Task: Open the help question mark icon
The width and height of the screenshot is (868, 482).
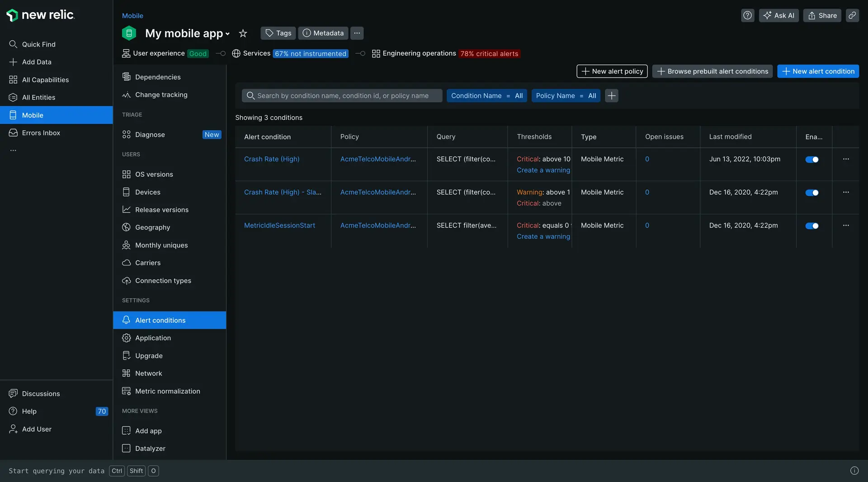Action: point(747,15)
